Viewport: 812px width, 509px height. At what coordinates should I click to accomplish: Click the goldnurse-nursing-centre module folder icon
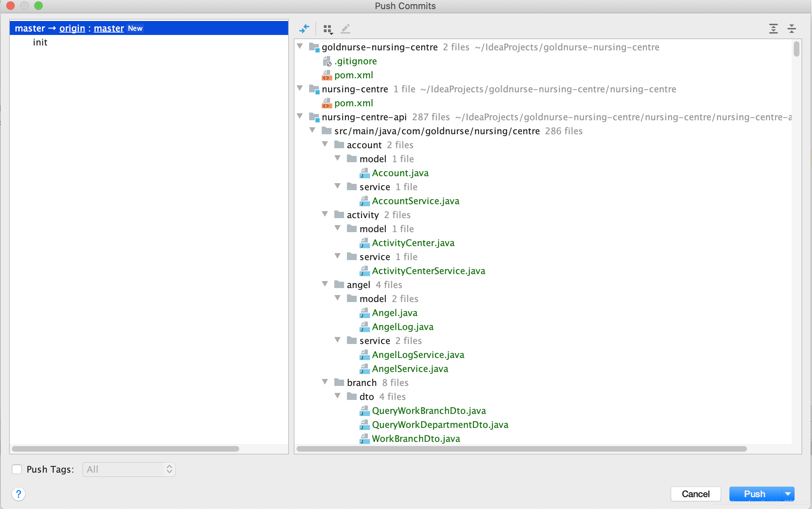pyautogui.click(x=314, y=47)
